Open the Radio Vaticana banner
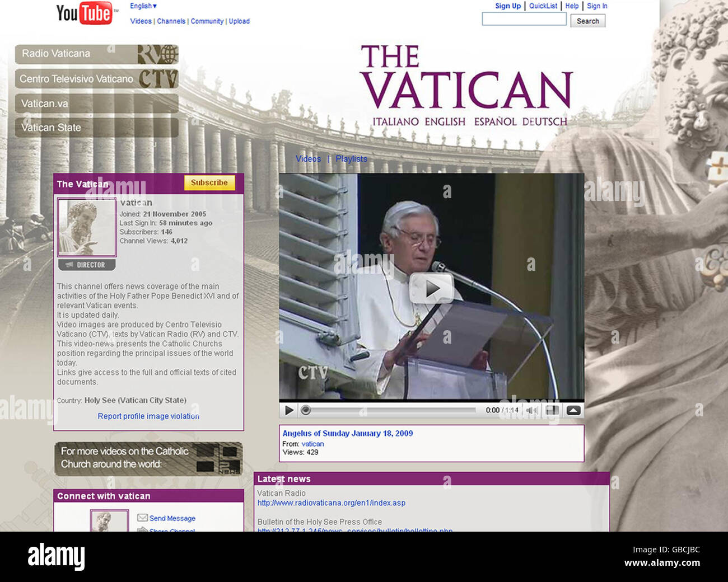This screenshot has width=728, height=582. pos(97,54)
